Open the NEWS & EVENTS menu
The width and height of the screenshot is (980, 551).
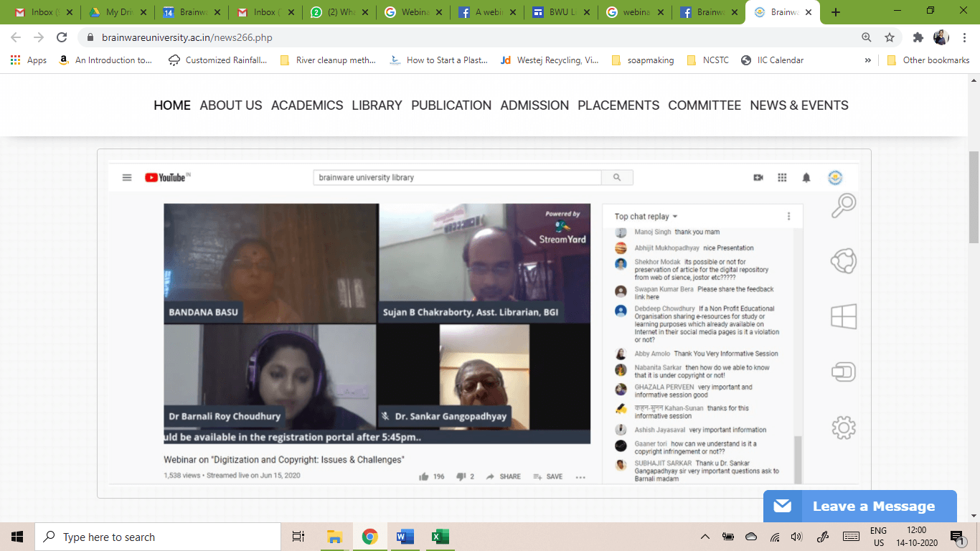click(799, 105)
